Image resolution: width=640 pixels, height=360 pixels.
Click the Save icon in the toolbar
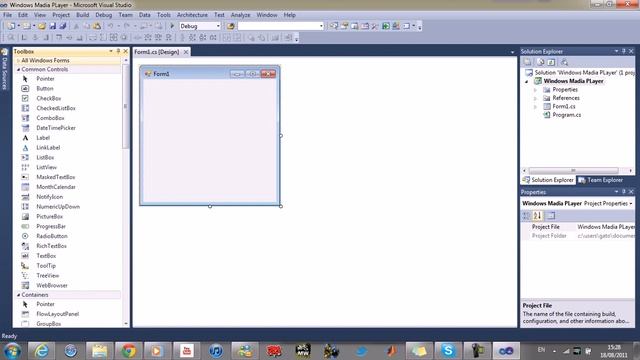click(x=53, y=26)
